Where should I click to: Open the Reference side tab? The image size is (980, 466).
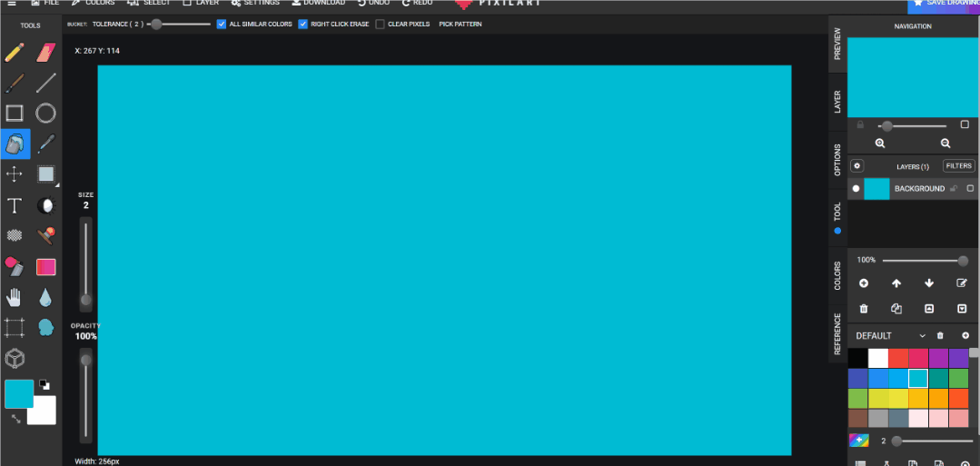point(837,333)
